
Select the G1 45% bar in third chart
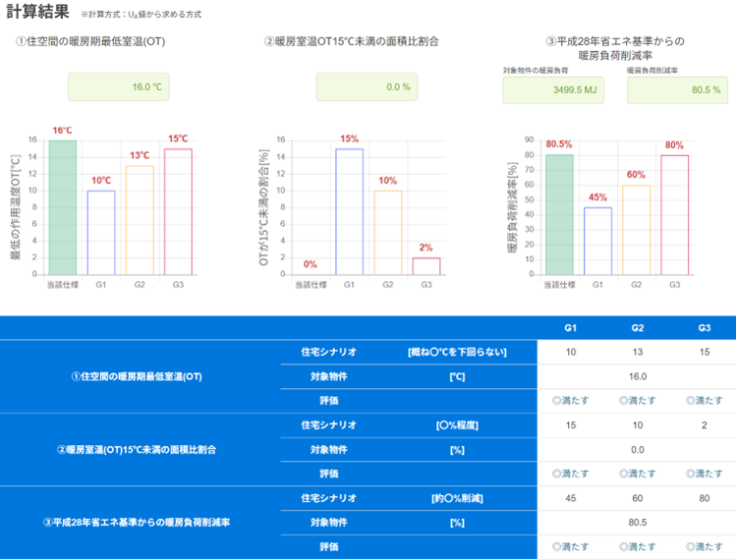(x=597, y=241)
